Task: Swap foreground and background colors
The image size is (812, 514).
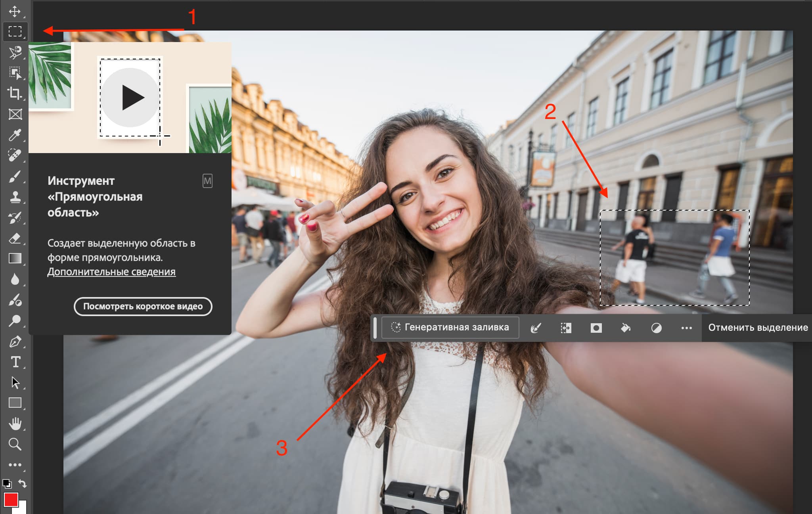Action: point(23,483)
